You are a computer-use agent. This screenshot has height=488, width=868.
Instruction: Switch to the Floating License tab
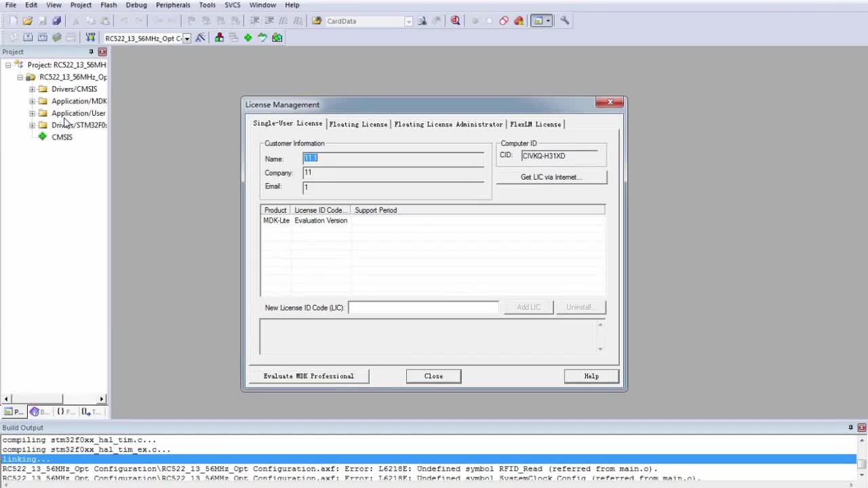358,124
